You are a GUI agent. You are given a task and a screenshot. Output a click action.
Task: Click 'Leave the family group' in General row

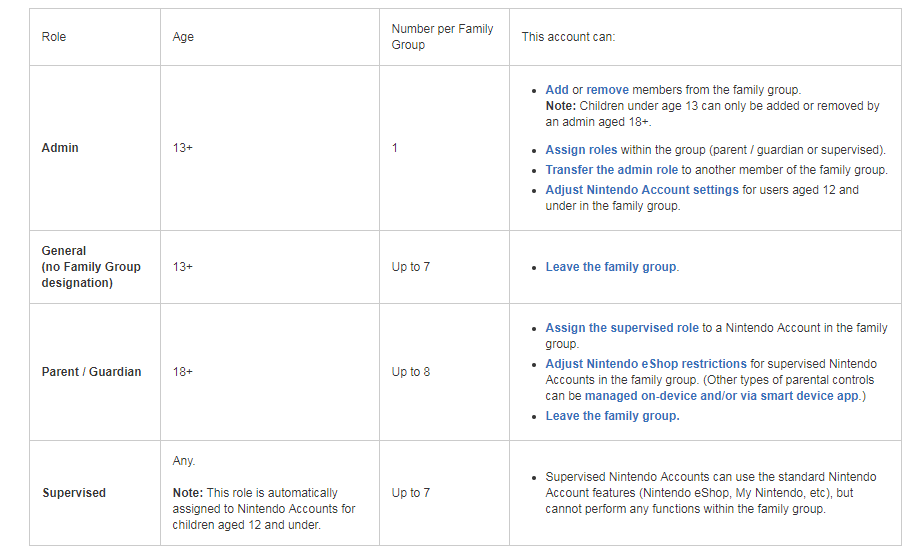pos(611,267)
